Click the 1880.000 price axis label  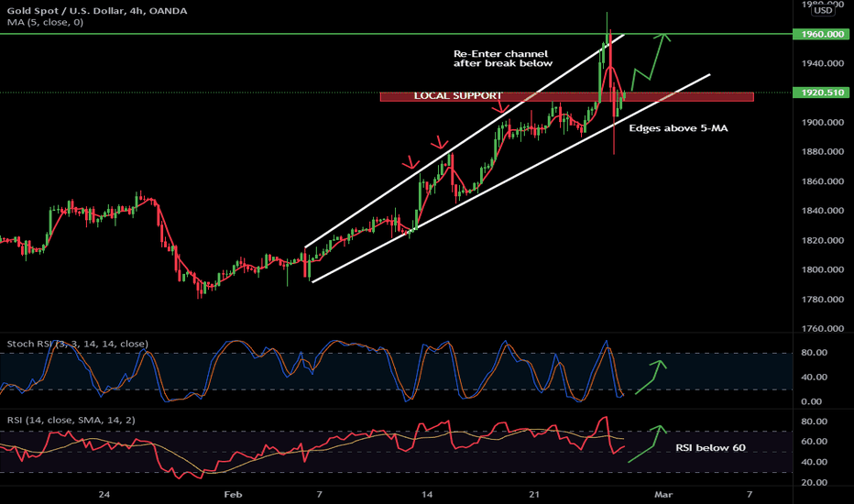[x=823, y=152]
